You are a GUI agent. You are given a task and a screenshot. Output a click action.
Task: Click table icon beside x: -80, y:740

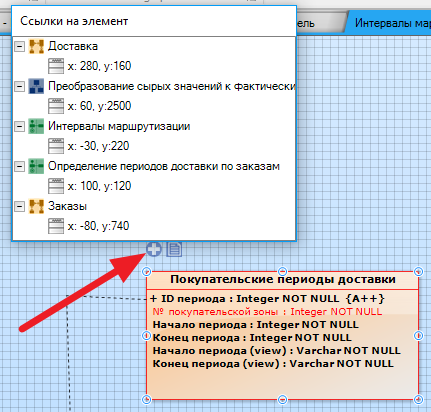coord(56,226)
